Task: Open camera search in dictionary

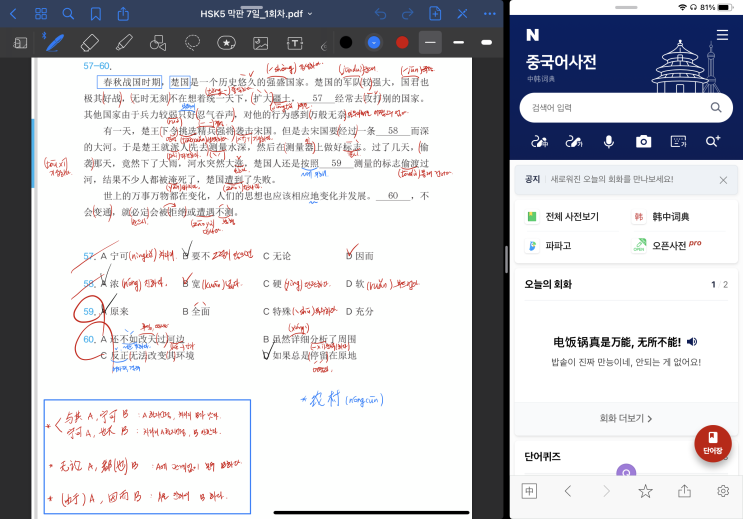Action: [643, 141]
